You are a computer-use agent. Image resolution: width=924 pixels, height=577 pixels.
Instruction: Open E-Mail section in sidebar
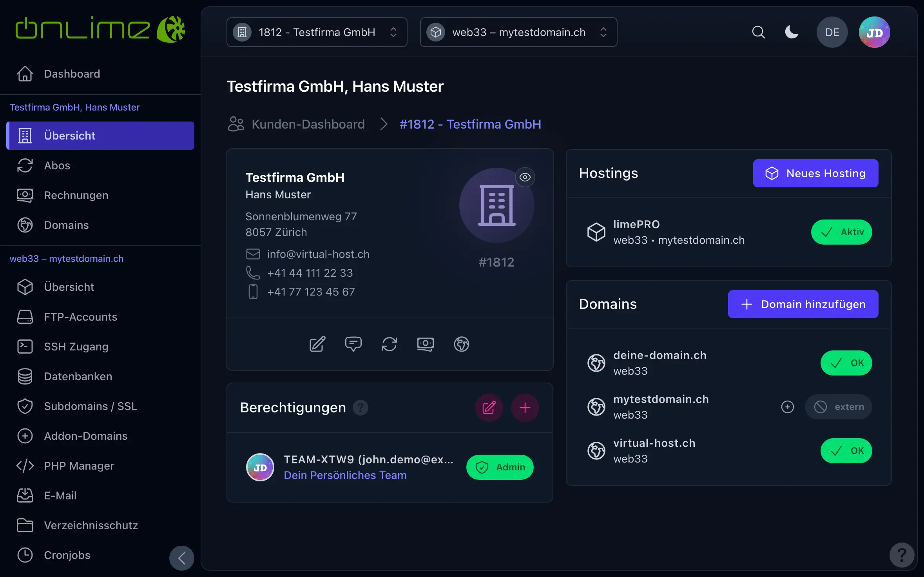point(100,495)
